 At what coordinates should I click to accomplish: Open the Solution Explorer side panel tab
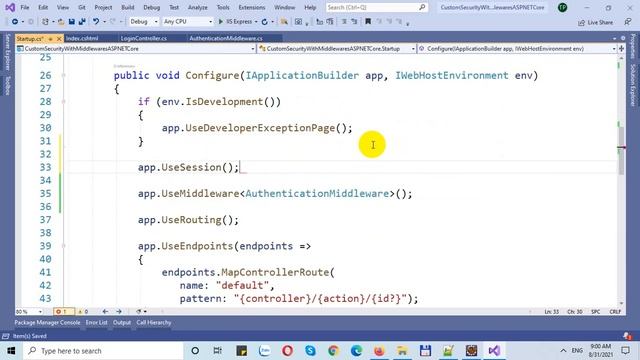(x=633, y=85)
